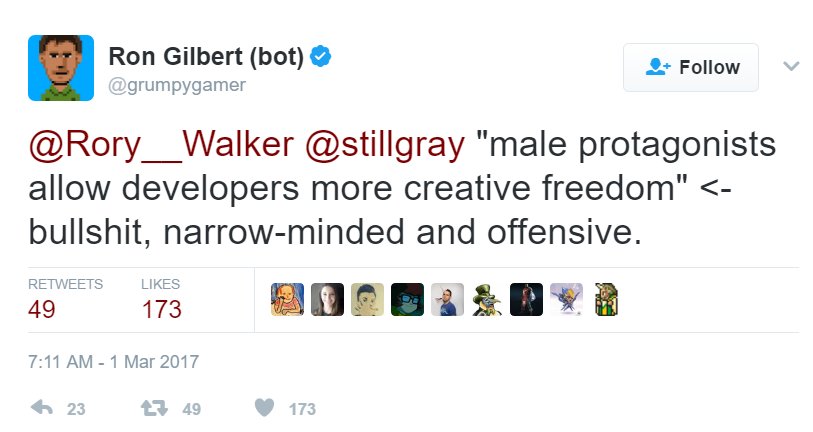Open the green-hat duck character avatar

point(487,299)
